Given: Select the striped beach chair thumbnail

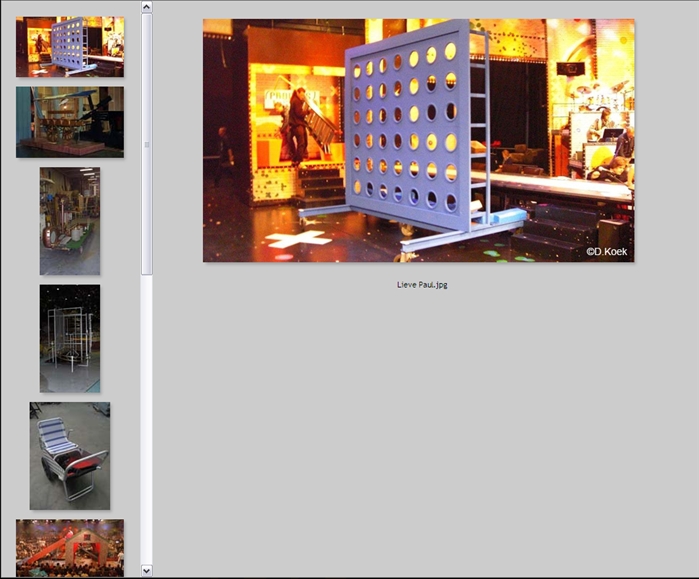Looking at the screenshot, I should coord(70,456).
